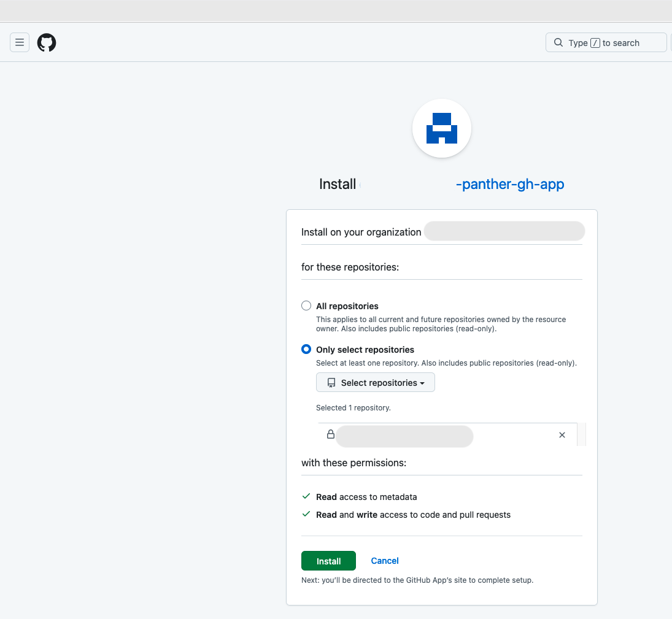This screenshot has width=672, height=619.
Task: Open the -panther-gh-app link
Action: (510, 184)
